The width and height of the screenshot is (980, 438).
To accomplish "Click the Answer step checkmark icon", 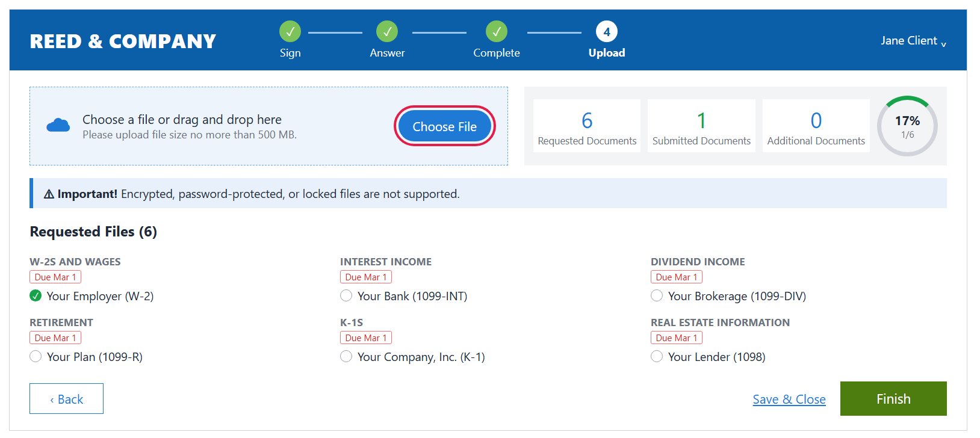I will (x=387, y=31).
